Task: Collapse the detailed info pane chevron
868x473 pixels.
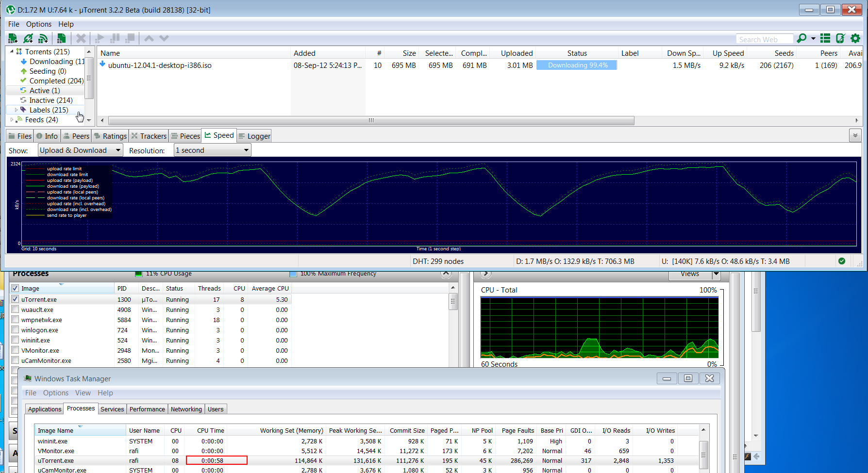Action: [x=855, y=135]
